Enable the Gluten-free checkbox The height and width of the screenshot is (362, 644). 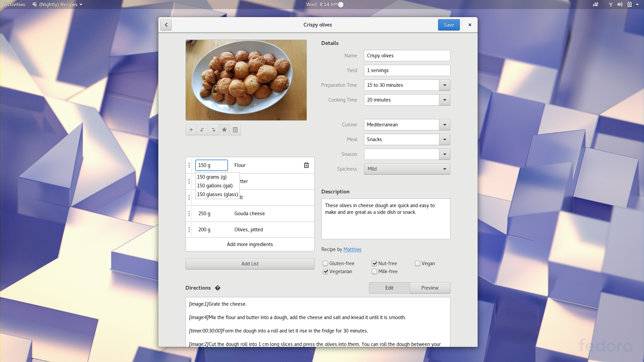pos(325,263)
